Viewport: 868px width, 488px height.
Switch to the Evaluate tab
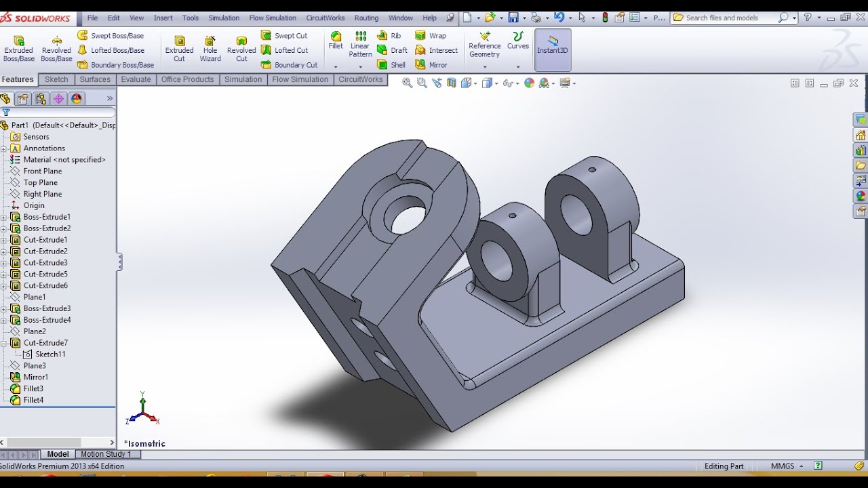click(136, 79)
